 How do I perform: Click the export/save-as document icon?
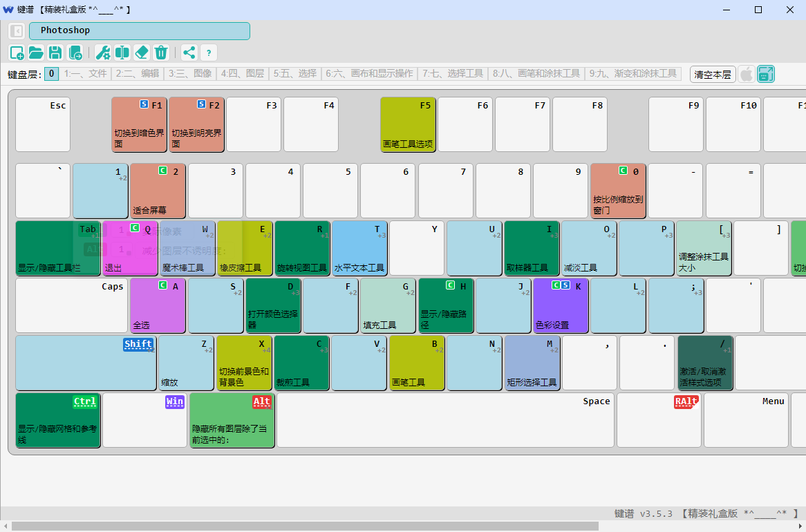(x=75, y=53)
